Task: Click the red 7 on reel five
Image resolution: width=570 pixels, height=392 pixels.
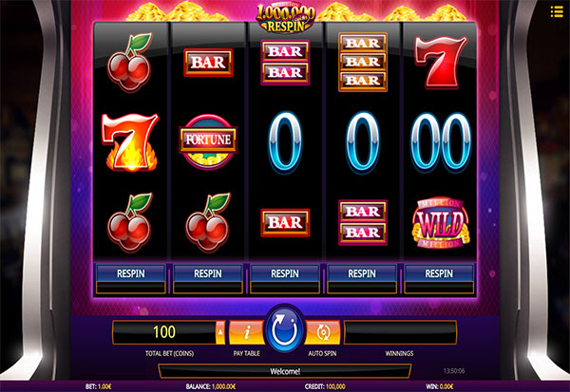Action: coord(441,62)
